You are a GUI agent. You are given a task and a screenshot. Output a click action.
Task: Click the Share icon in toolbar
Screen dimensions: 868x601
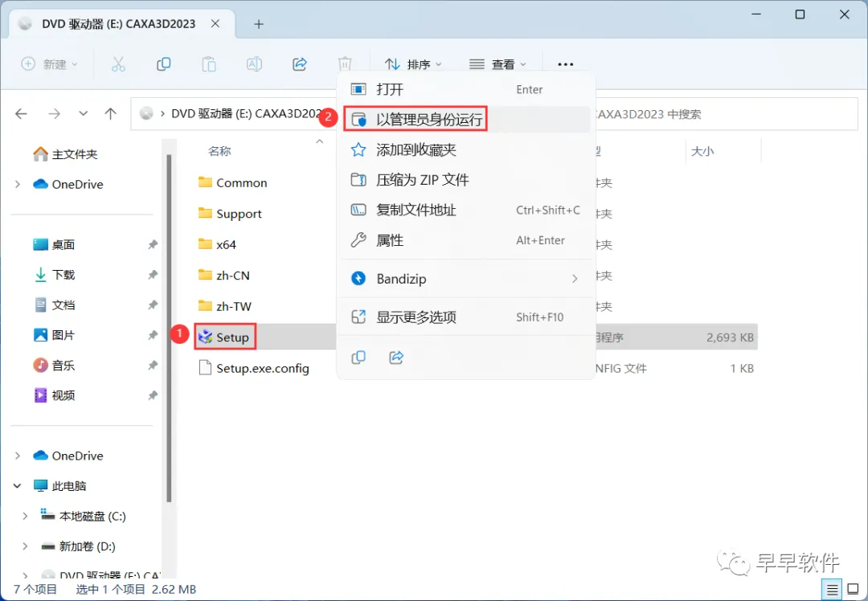click(300, 64)
